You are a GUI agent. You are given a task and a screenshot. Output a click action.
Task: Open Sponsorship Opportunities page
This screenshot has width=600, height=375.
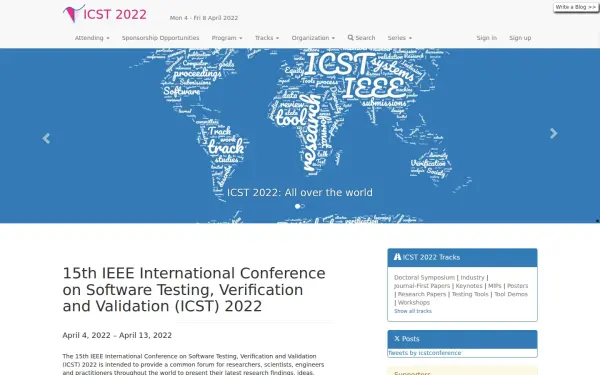tap(160, 38)
